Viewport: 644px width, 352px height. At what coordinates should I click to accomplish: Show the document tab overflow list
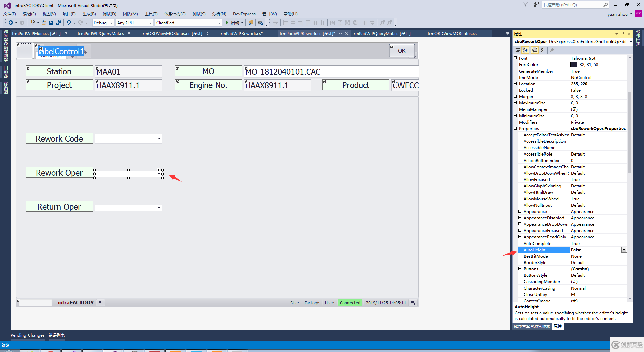(x=507, y=33)
